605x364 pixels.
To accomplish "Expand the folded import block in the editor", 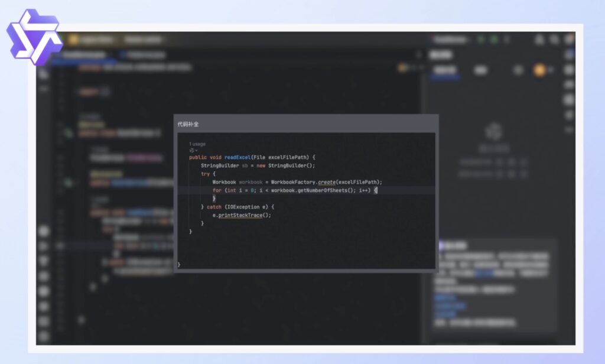I will (x=105, y=92).
